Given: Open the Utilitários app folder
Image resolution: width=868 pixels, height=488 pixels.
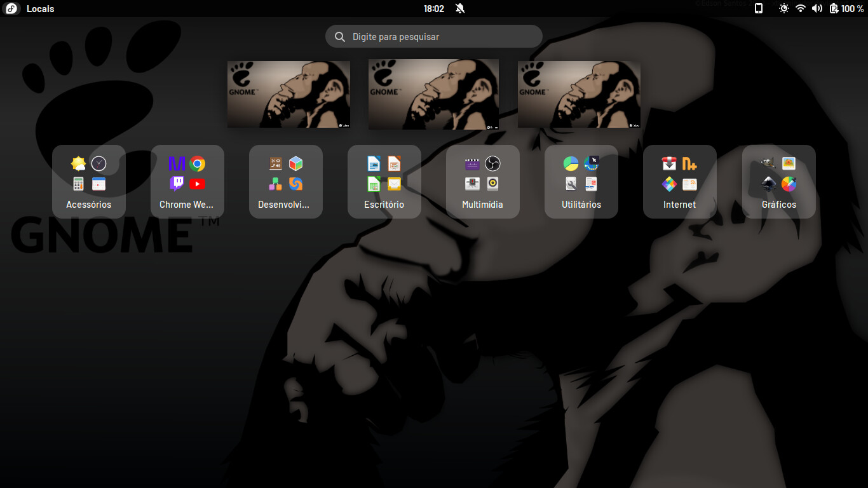Looking at the screenshot, I should click(x=581, y=182).
